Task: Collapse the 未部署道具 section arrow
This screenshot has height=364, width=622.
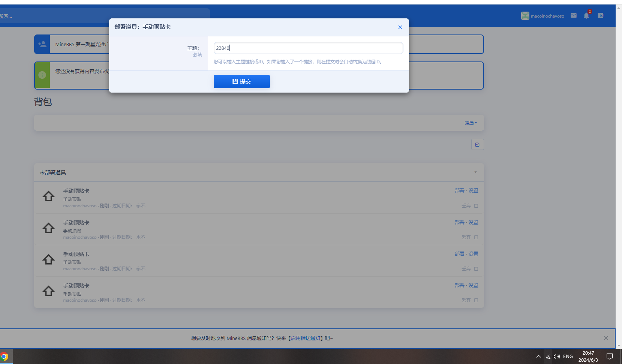Action: coord(475,172)
